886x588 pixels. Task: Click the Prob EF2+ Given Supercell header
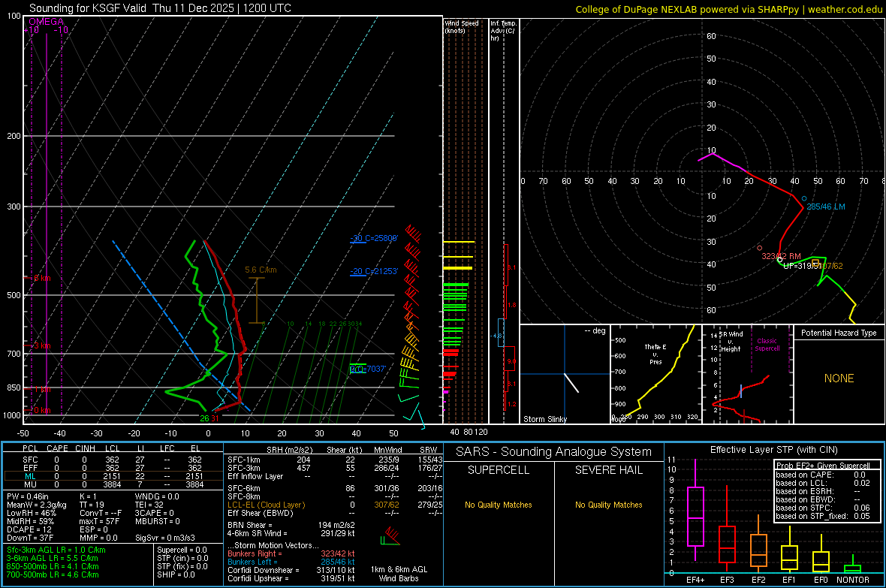pos(823,466)
